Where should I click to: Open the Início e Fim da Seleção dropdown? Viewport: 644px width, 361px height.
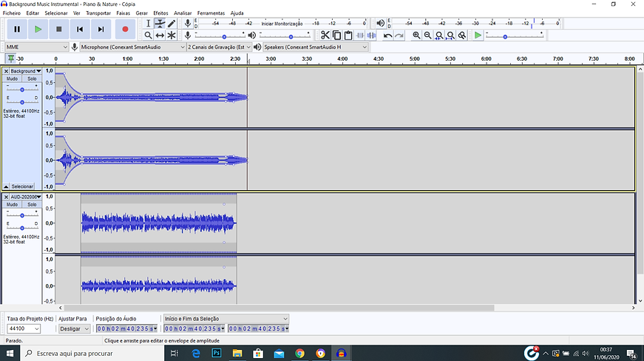(226, 319)
